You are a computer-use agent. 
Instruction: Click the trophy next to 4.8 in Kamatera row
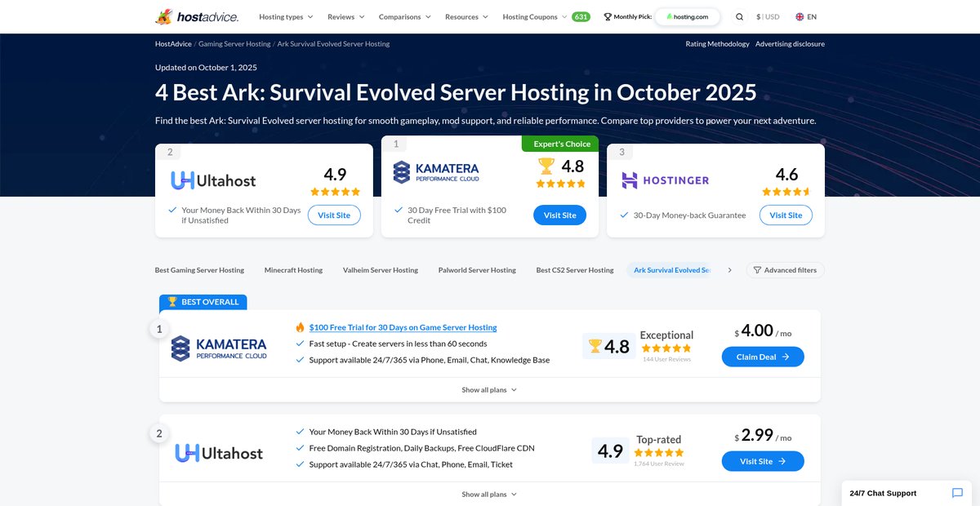coord(595,346)
